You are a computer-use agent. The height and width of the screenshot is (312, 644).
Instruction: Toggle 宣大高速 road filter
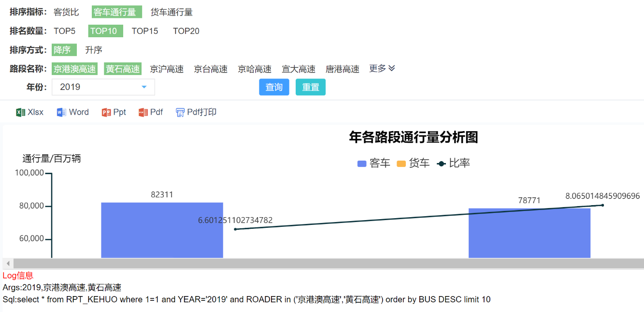[299, 69]
